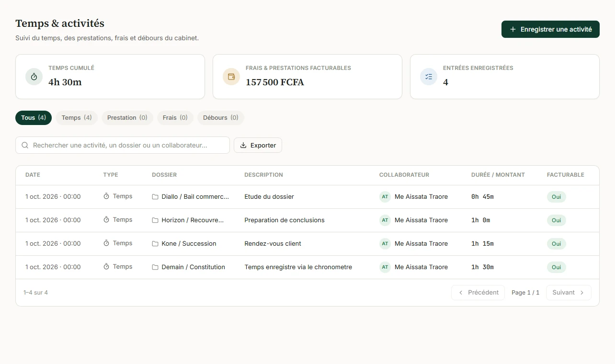Viewport: 615px width, 364px height.
Task: Click the timer icon in the Etude du dossier row
Action: coord(106,196)
